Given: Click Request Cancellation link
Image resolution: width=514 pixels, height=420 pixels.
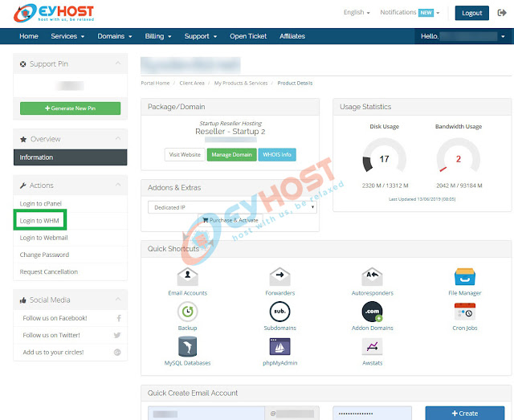Looking at the screenshot, I should coord(48,271).
